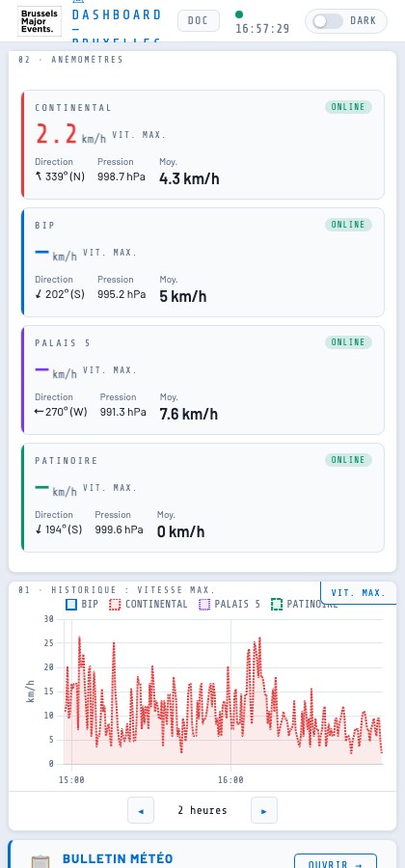Click the BULLETIN MÉTÉO heading
Screen dimensions: 405x868
point(118,858)
